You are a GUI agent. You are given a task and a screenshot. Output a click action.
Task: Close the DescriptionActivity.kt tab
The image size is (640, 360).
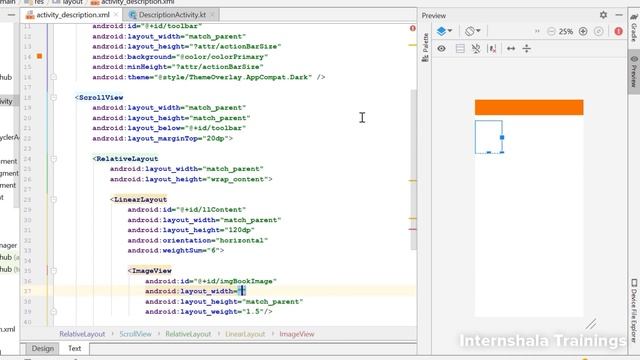pyautogui.click(x=212, y=15)
